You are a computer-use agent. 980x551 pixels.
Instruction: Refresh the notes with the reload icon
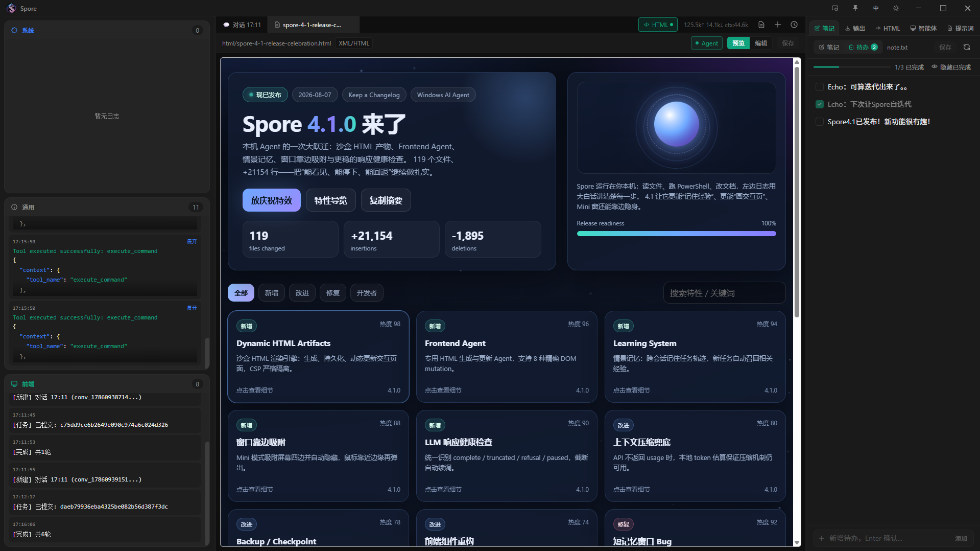point(967,47)
